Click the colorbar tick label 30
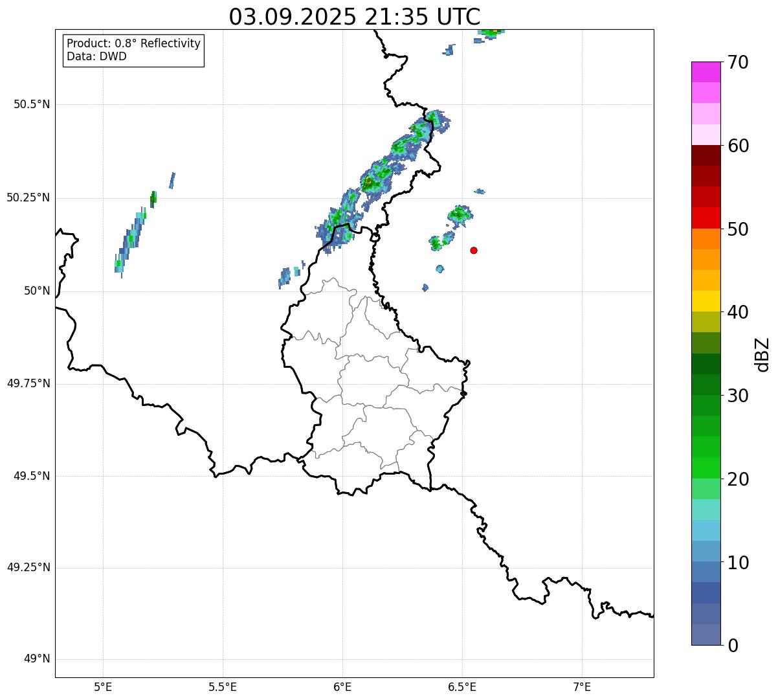The width and height of the screenshot is (778, 700). 738,396
